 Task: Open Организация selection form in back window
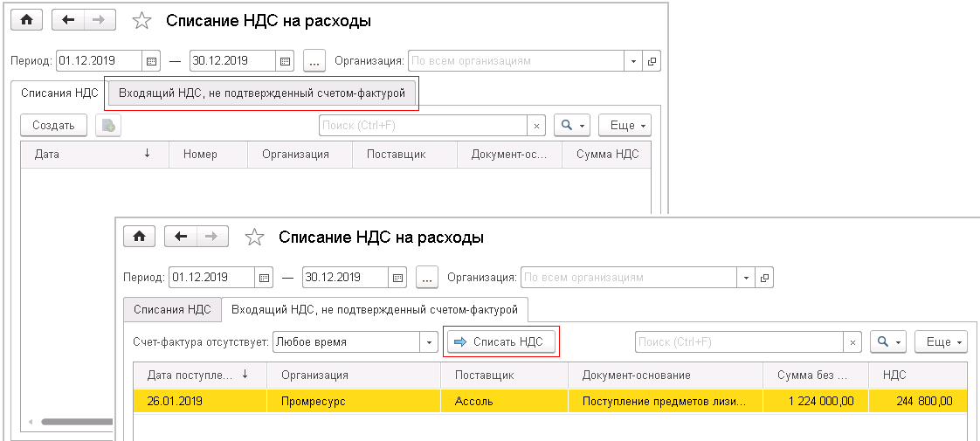coord(652,61)
